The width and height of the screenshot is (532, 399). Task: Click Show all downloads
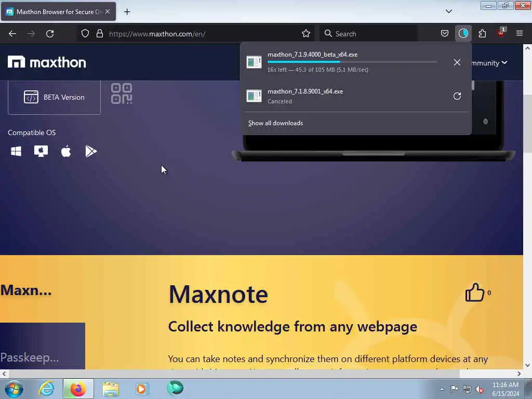[275, 123]
